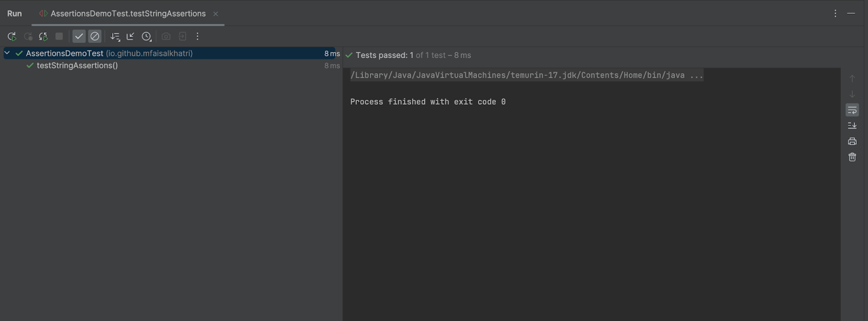Viewport: 868px width, 321px height.
Task: Collapse the AssertionsDemoTest tree node
Action: [x=6, y=53]
